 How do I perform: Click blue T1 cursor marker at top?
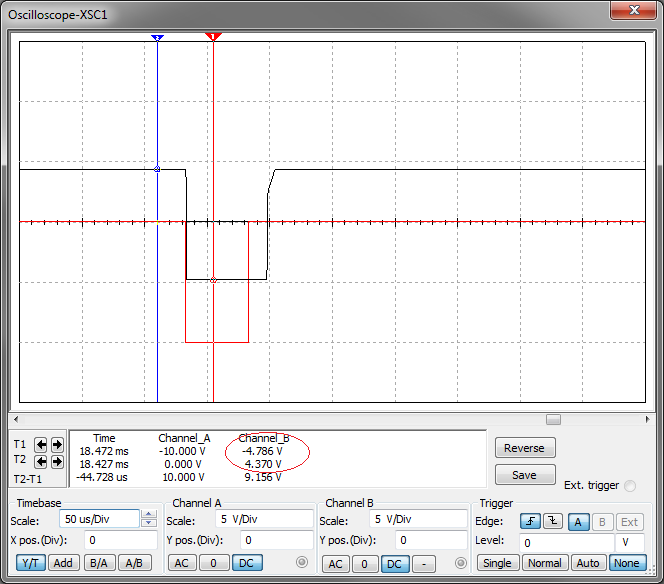point(157,38)
